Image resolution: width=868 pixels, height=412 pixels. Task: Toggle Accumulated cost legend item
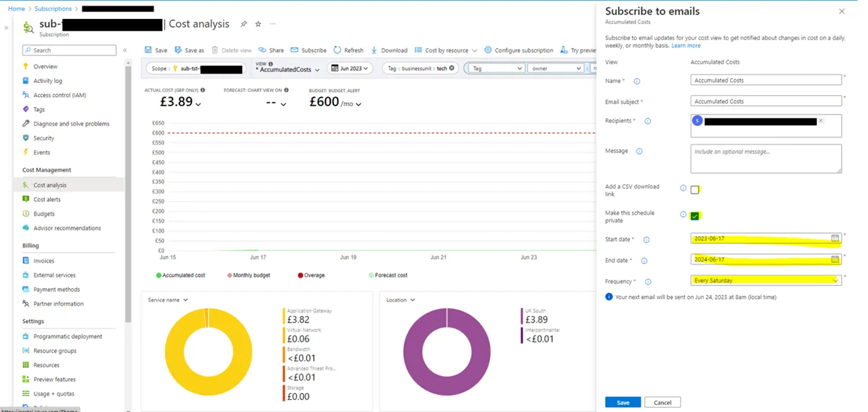tap(181, 275)
